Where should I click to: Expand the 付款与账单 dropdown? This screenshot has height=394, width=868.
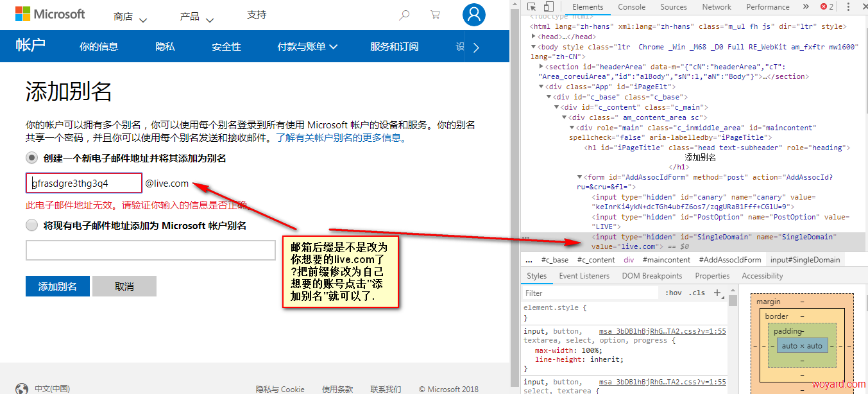tap(307, 46)
